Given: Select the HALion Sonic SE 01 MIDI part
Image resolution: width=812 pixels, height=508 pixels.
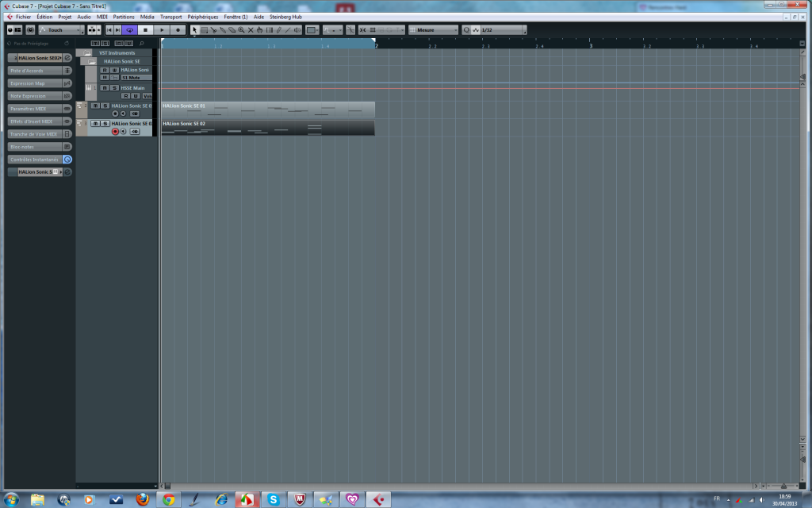Looking at the screenshot, I should tap(268, 110).
